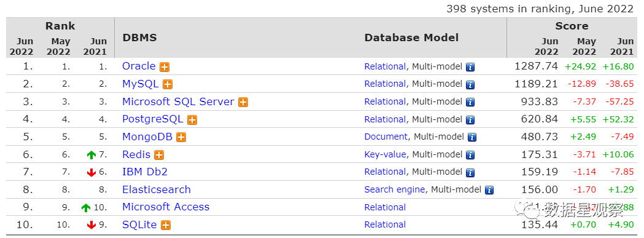Open the Search engine model link
644x238 pixels.
click(394, 189)
